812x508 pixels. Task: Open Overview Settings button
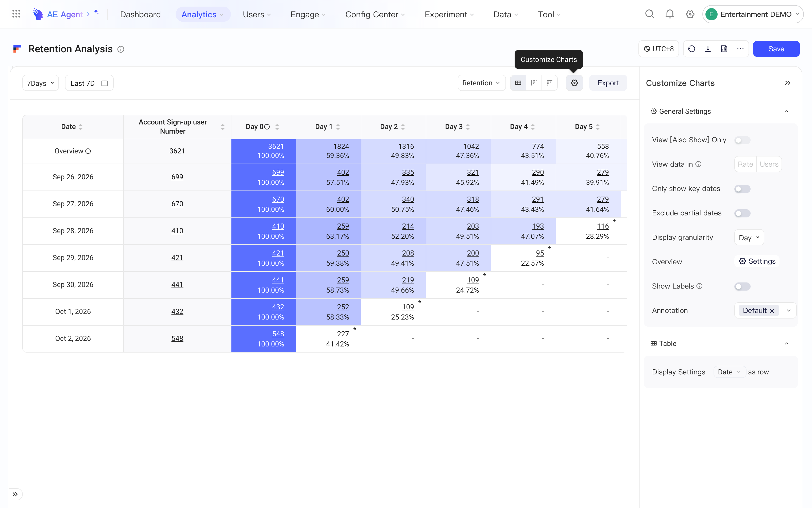(757, 261)
